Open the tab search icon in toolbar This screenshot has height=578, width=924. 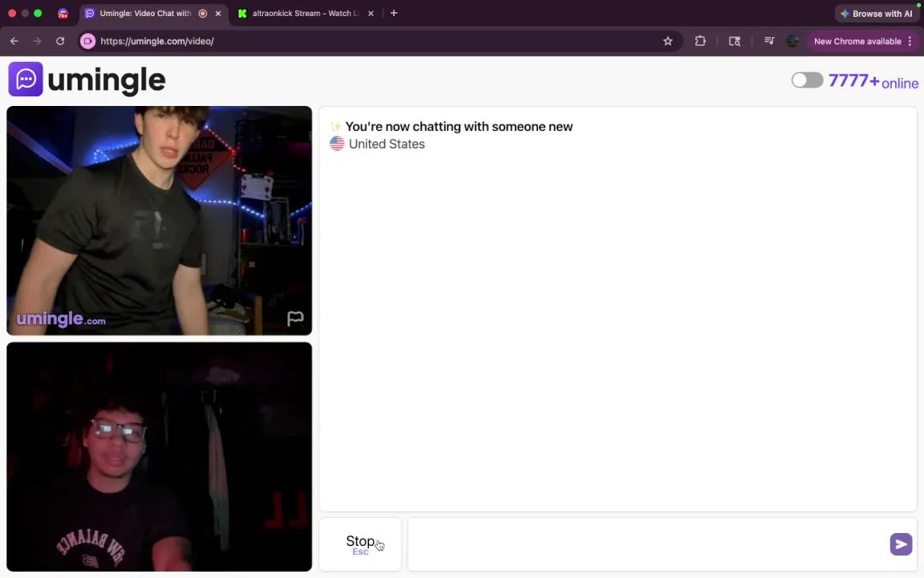[x=734, y=41]
